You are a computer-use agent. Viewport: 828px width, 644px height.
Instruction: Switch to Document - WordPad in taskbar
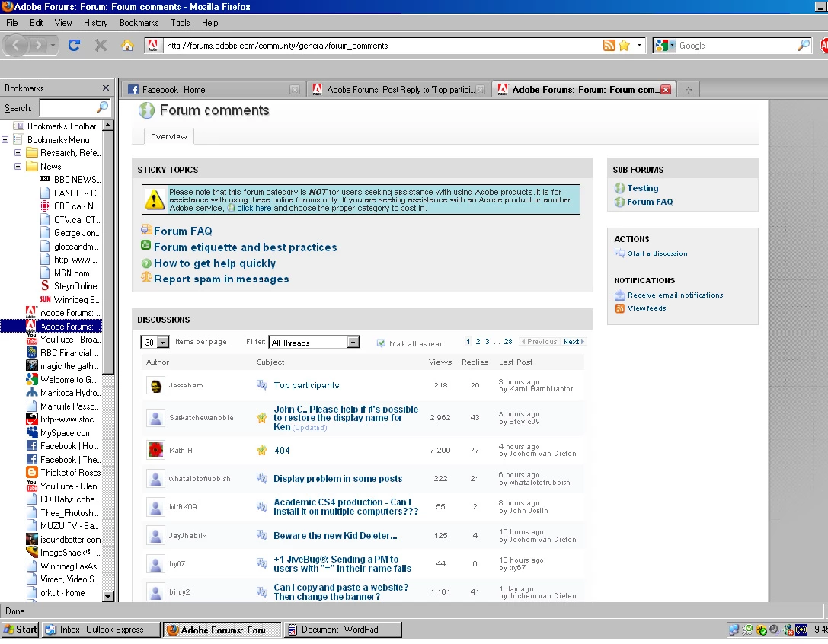(343, 630)
